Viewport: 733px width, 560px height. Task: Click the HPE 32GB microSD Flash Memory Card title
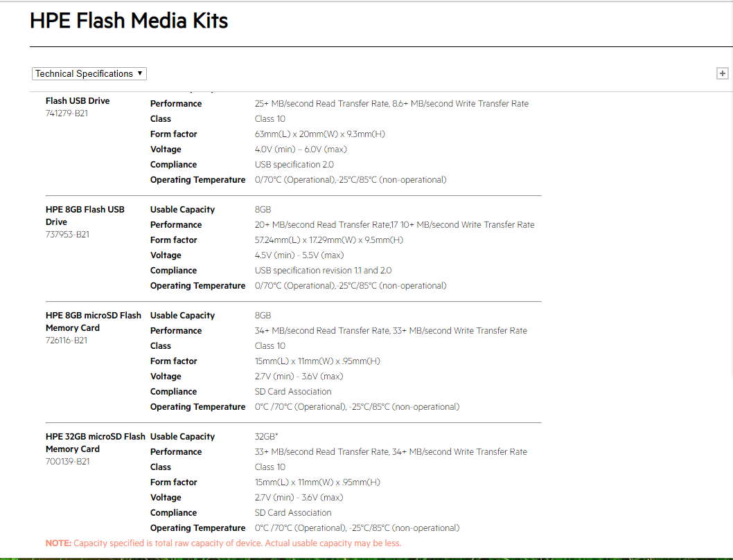point(96,443)
